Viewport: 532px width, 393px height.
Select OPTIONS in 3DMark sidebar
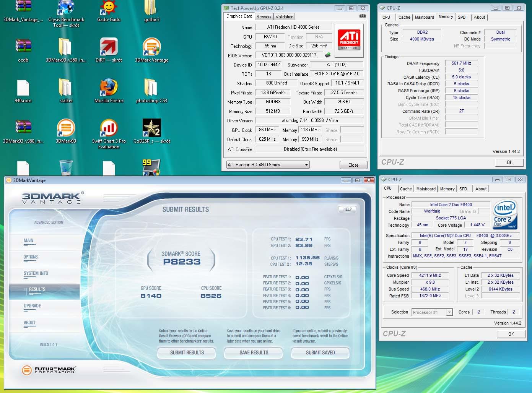click(31, 257)
